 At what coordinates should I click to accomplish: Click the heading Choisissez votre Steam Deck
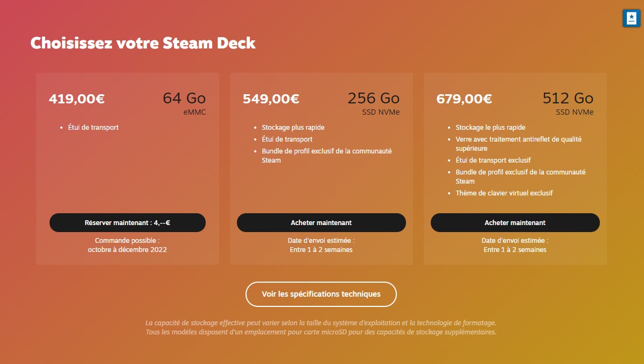click(143, 43)
